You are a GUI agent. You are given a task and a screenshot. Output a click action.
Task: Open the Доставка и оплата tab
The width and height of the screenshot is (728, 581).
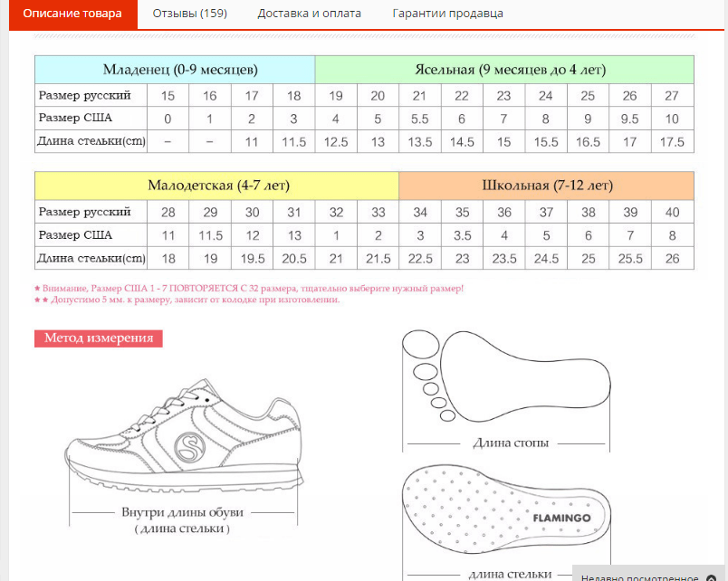point(309,14)
